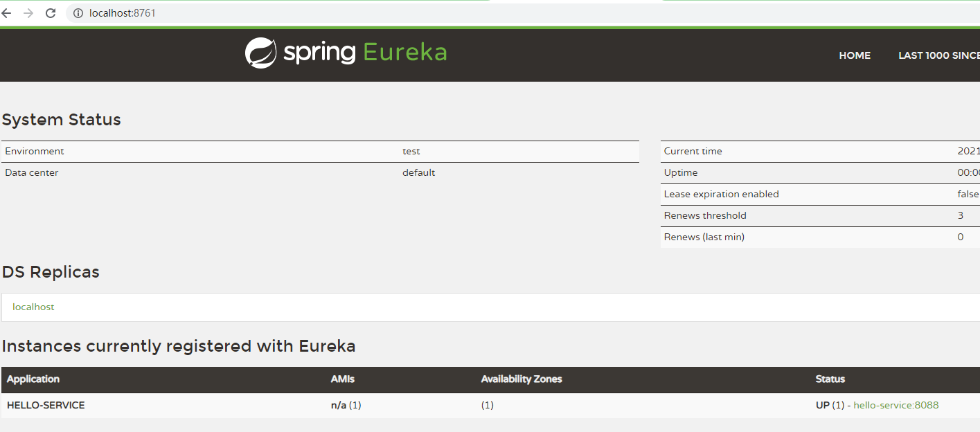Screen dimensions: 980x432
Task: Click the Lease expiration enabled label
Action: 721,194
